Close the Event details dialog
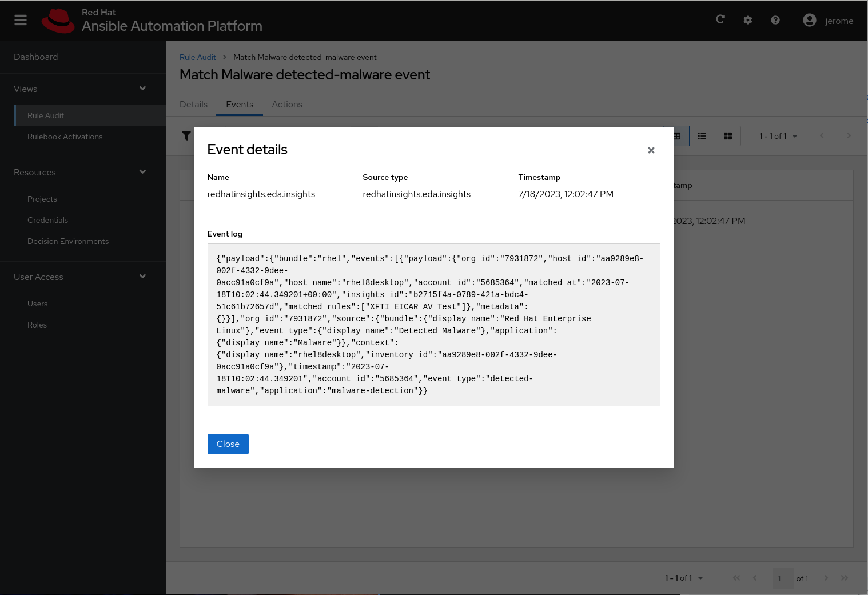Screen dimensions: 868x595 [651, 150]
